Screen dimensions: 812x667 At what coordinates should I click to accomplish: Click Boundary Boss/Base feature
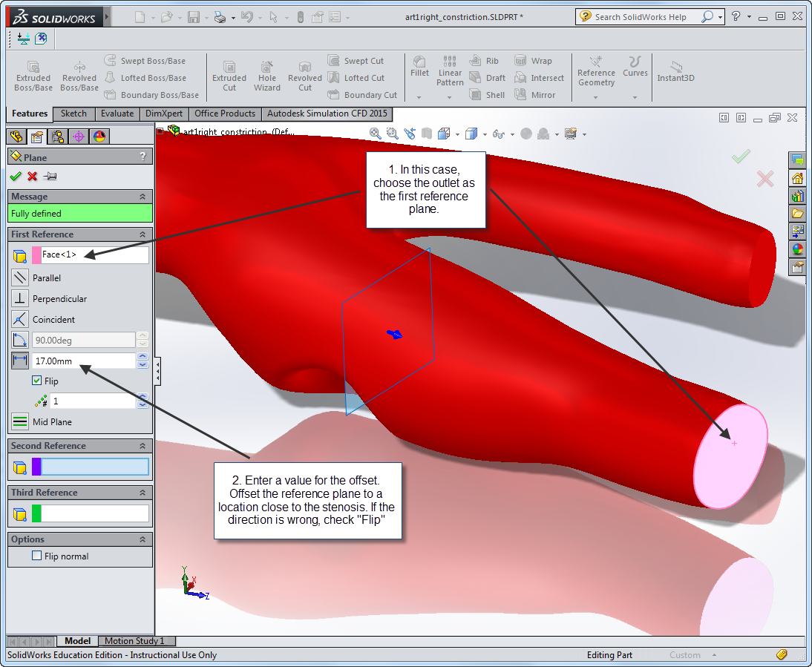[x=151, y=95]
